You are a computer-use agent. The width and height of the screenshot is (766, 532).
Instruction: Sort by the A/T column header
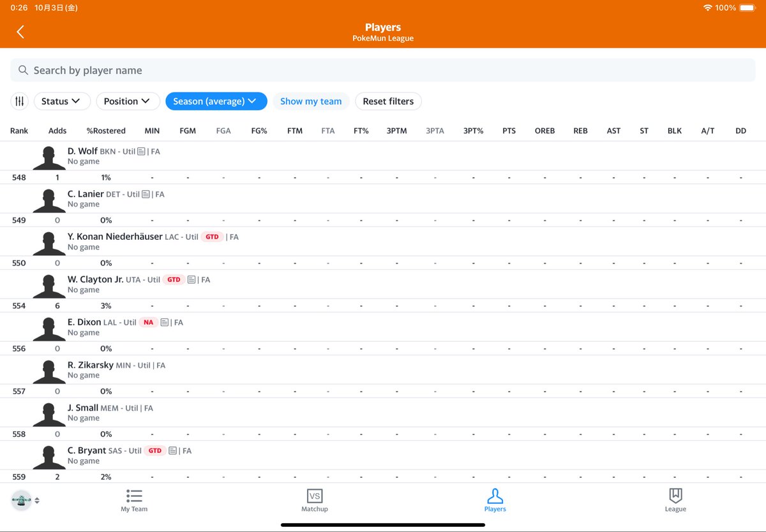tap(708, 131)
